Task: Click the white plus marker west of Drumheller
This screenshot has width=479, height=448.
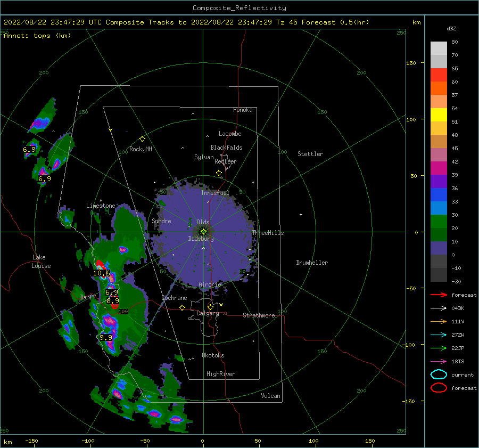Action: [301, 214]
